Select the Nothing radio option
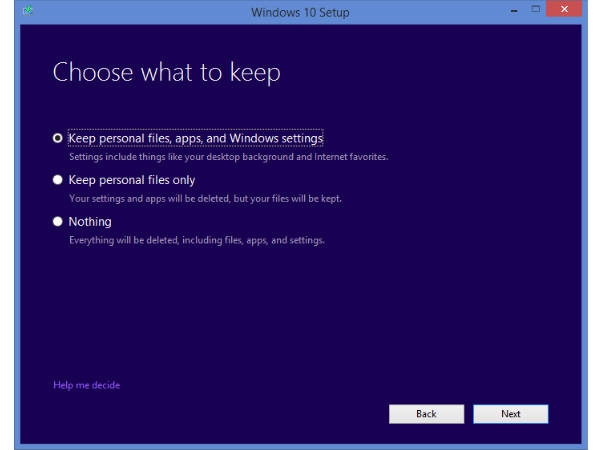Screen dimensions: 600x450 point(57,222)
